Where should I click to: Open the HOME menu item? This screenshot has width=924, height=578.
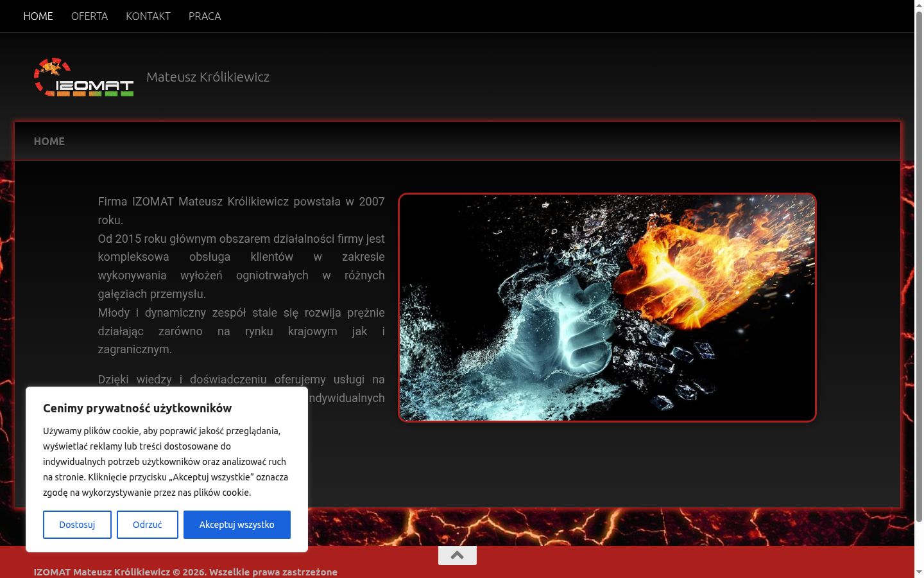coord(38,16)
